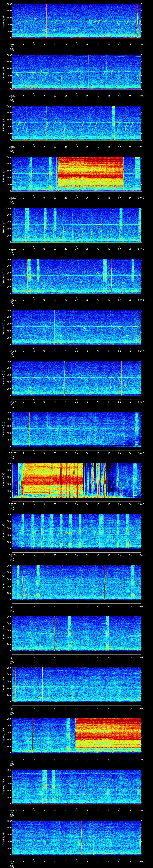Click the '20:00' end-time axis label

tap(141, 197)
